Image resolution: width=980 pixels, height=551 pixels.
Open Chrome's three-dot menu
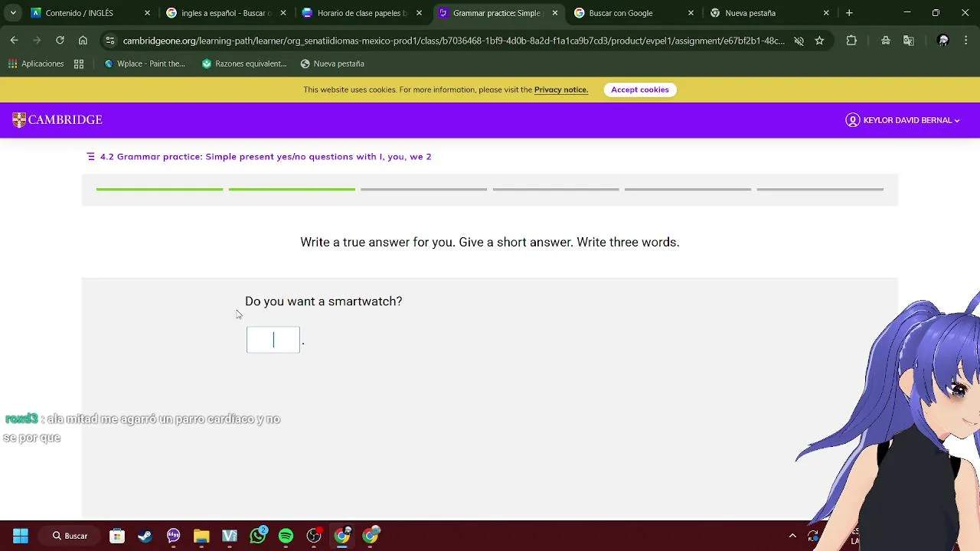click(x=966, y=41)
